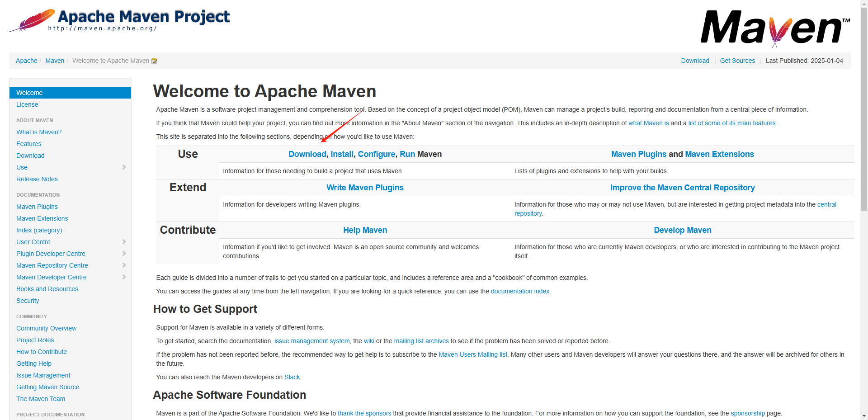
Task: Open the Develop Maven link
Action: [x=683, y=230]
